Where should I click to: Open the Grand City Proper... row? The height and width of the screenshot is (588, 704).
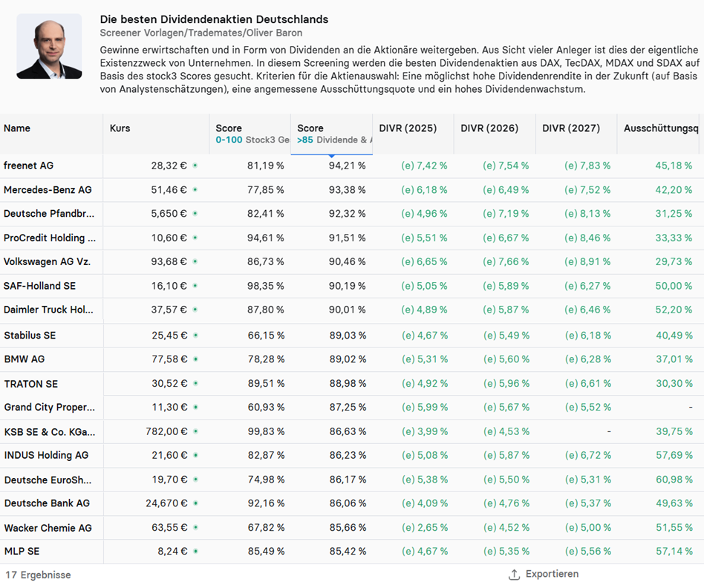click(x=352, y=407)
